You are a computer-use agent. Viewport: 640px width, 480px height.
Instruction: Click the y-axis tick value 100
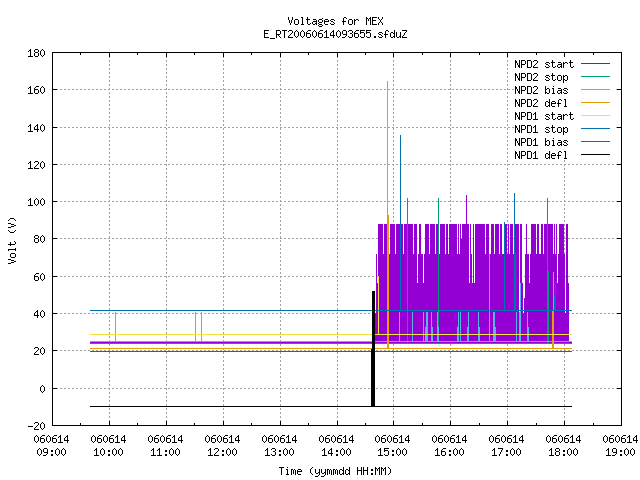coord(36,202)
